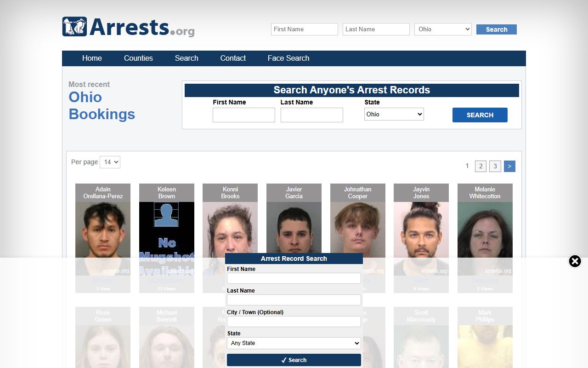Open the Any State dropdown

(294, 343)
